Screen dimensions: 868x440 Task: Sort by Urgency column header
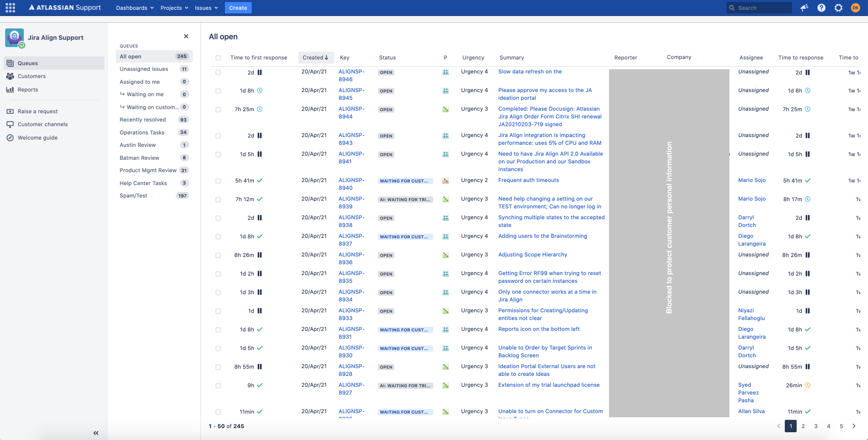point(473,57)
